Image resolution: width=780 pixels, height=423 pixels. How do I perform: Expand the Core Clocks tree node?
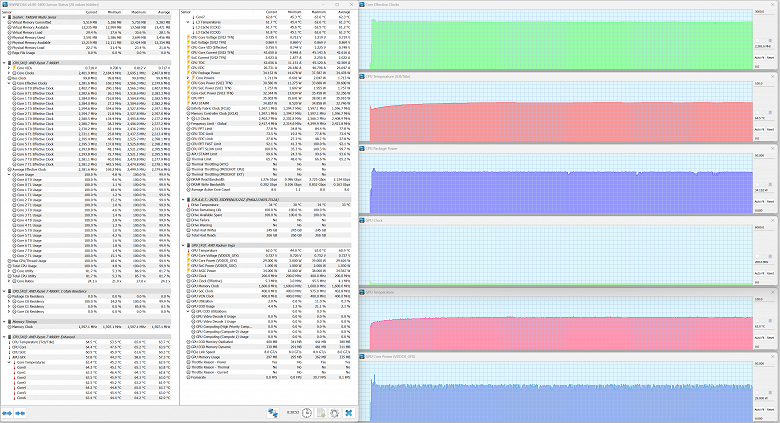[9, 73]
